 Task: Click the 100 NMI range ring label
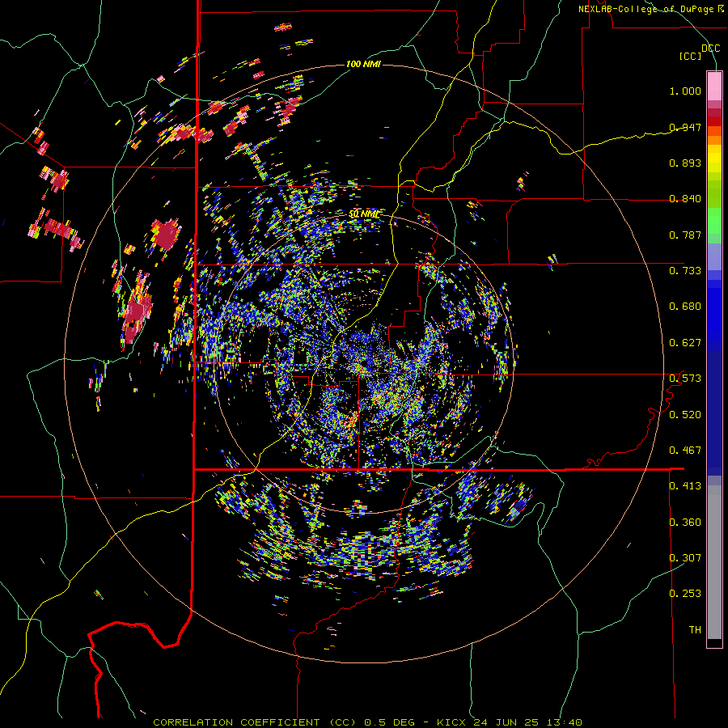[363, 64]
